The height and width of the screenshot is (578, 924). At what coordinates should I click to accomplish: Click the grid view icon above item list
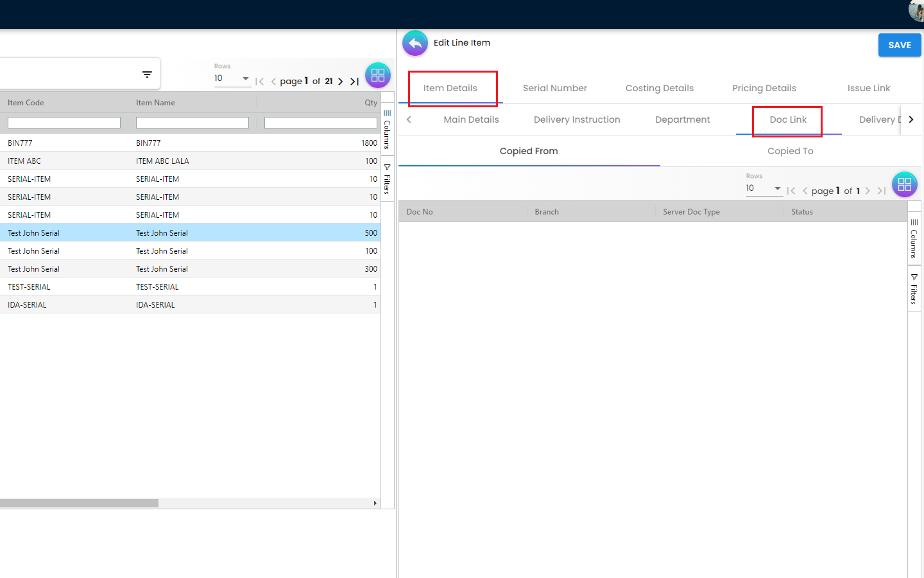click(378, 75)
